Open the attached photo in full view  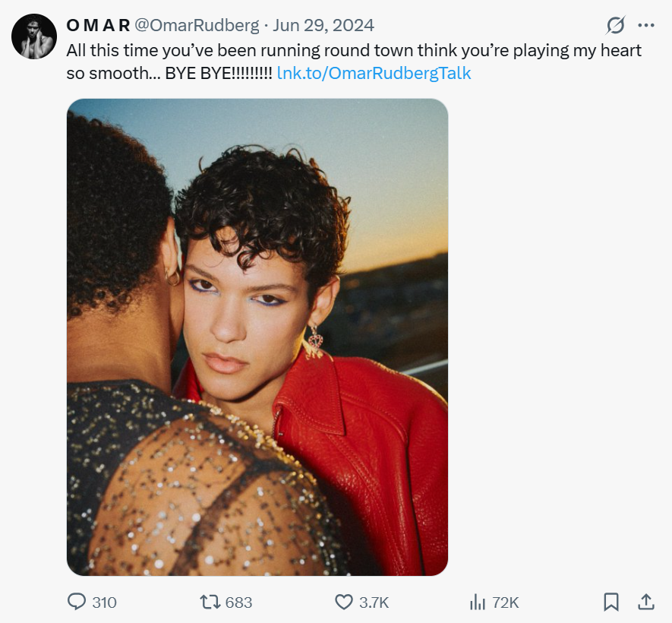257,337
